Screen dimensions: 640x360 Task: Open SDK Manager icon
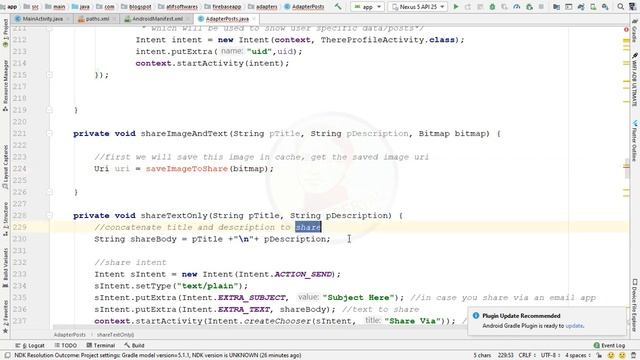click(x=605, y=7)
